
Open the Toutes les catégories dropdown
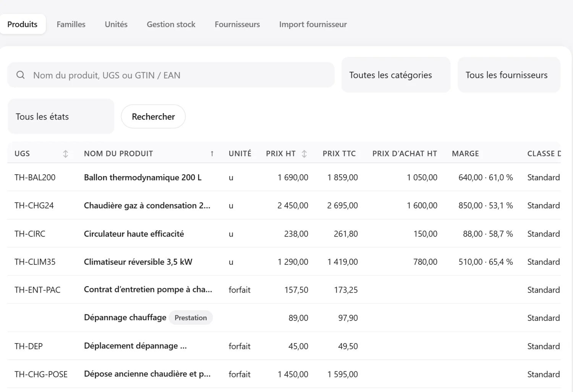tap(396, 75)
